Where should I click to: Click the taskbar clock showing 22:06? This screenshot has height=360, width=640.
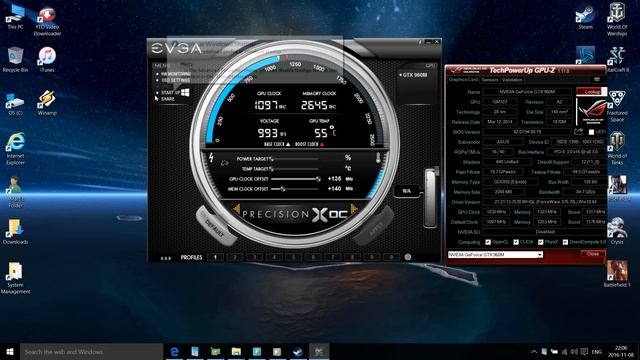(621, 351)
